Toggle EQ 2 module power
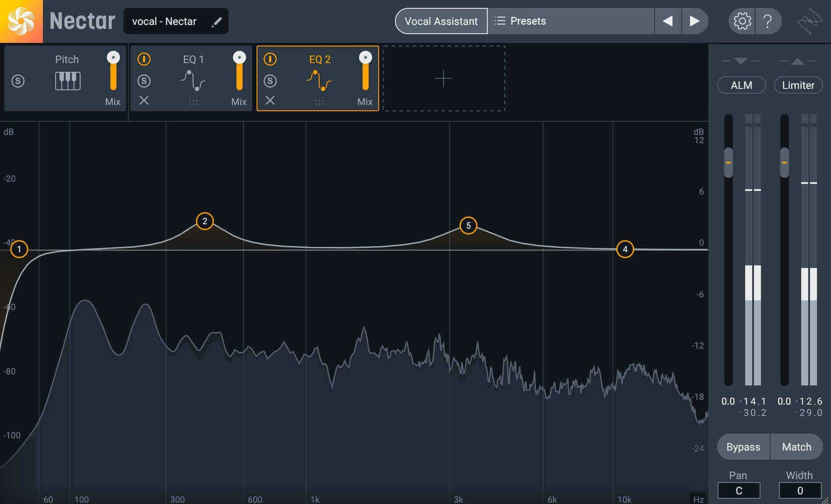Image resolution: width=831 pixels, height=504 pixels. (x=270, y=59)
